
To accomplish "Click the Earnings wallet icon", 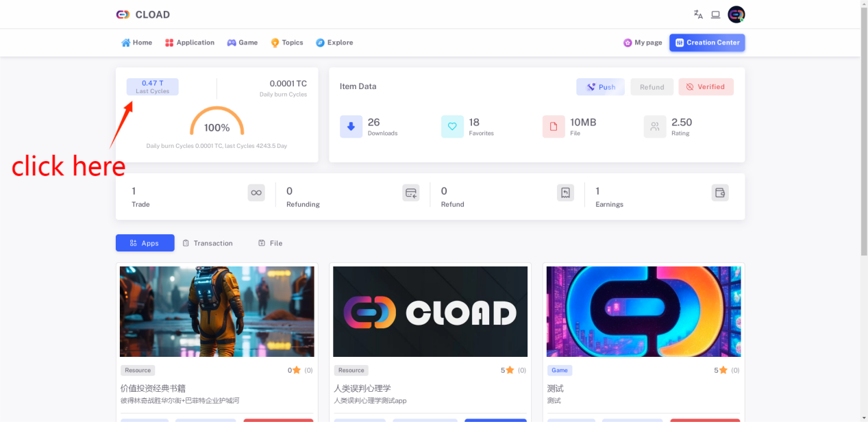I will click(720, 193).
